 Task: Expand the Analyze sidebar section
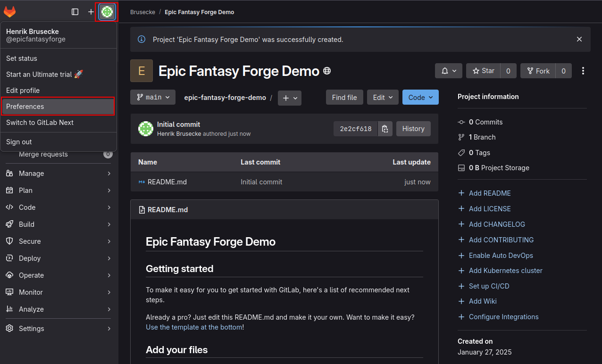(59, 309)
